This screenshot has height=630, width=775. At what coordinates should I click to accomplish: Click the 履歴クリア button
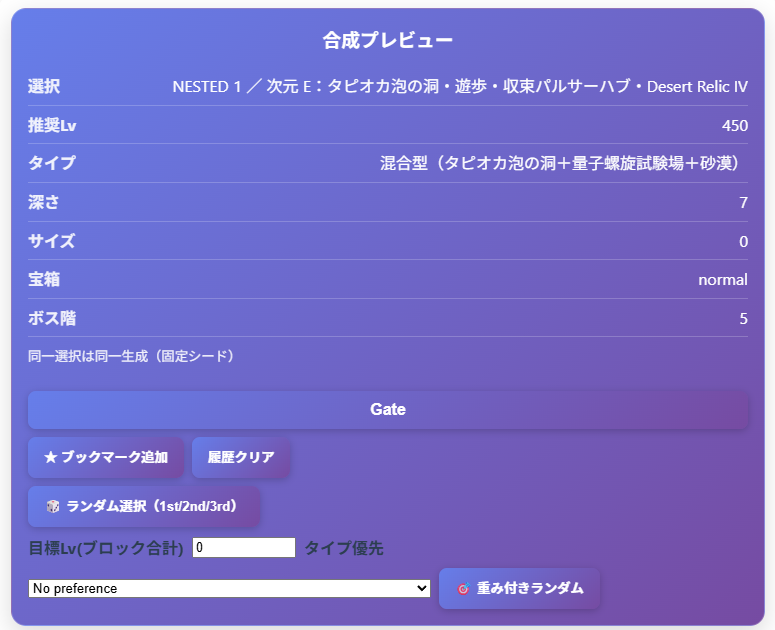[241, 457]
